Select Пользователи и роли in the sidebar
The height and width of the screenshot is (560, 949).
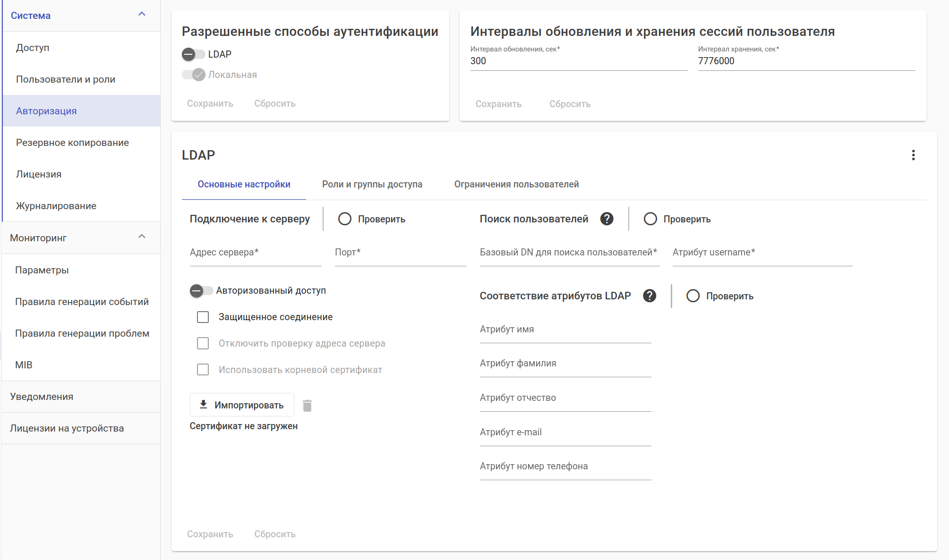click(x=66, y=79)
